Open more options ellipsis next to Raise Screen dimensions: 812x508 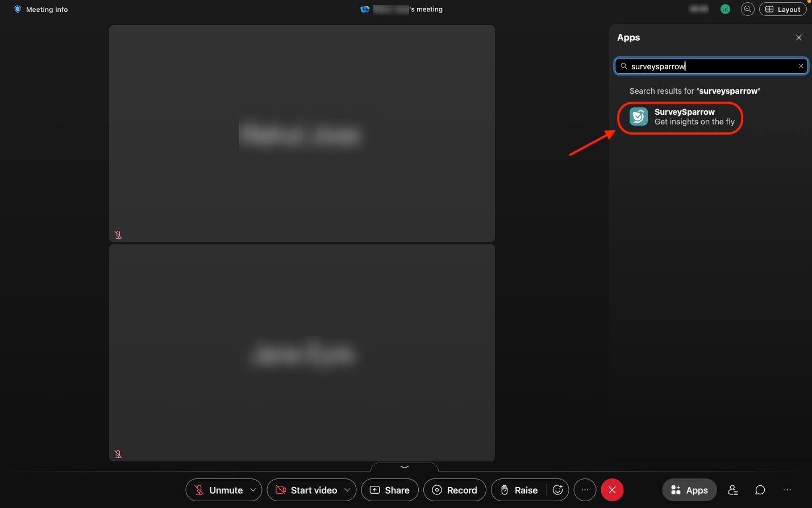click(585, 490)
